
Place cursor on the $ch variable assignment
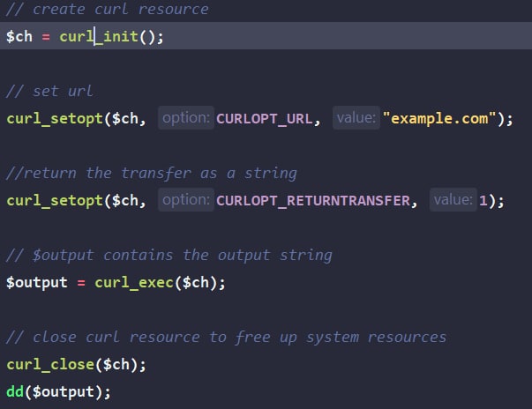pyautogui.click(x=19, y=36)
